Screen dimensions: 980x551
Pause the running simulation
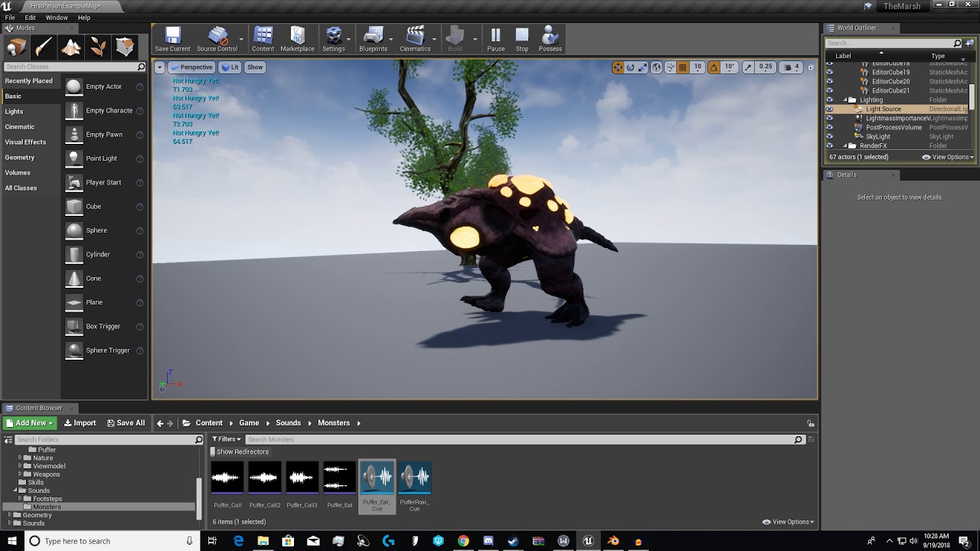tap(495, 40)
